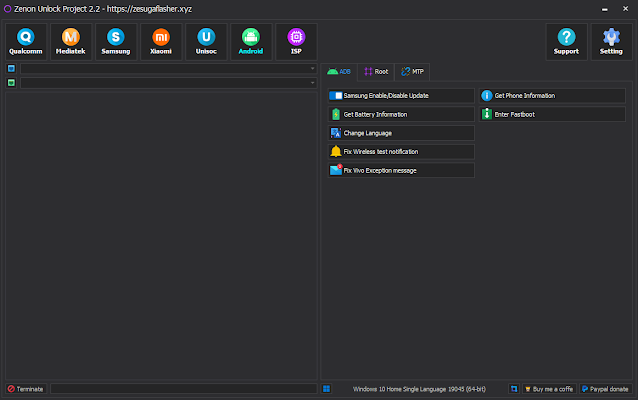Click the Windows 10 Home OS text
Image resolution: width=638 pixels, height=400 pixels.
pyautogui.click(x=419, y=389)
